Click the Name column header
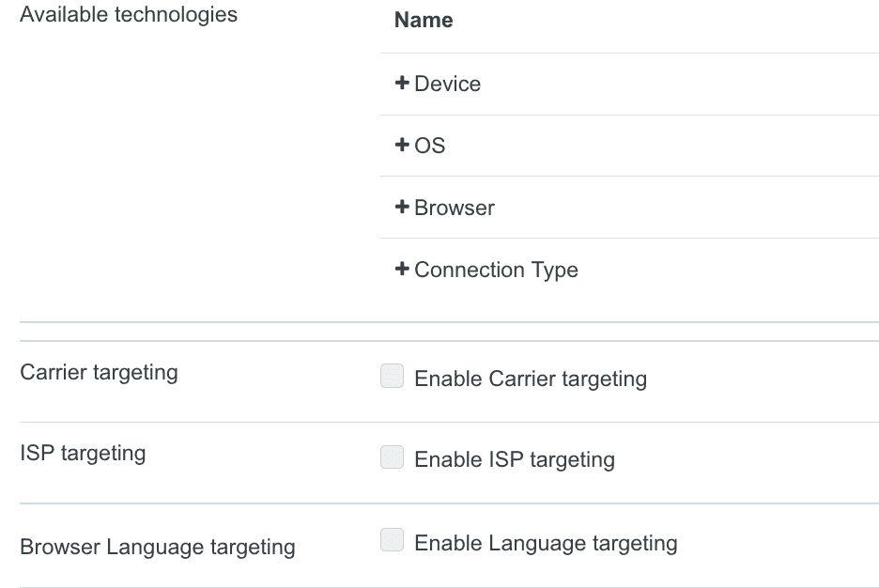This screenshot has height=588, width=879. coord(424,21)
